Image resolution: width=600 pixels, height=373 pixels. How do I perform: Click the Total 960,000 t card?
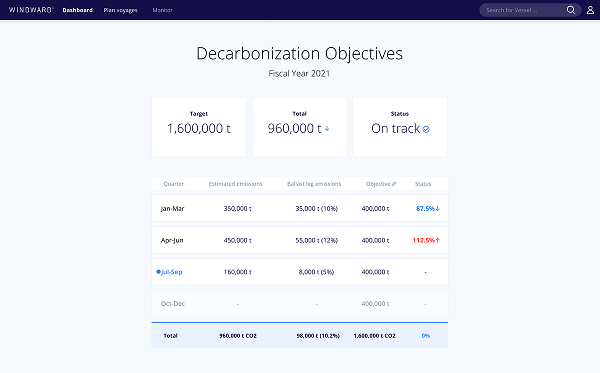coord(300,127)
